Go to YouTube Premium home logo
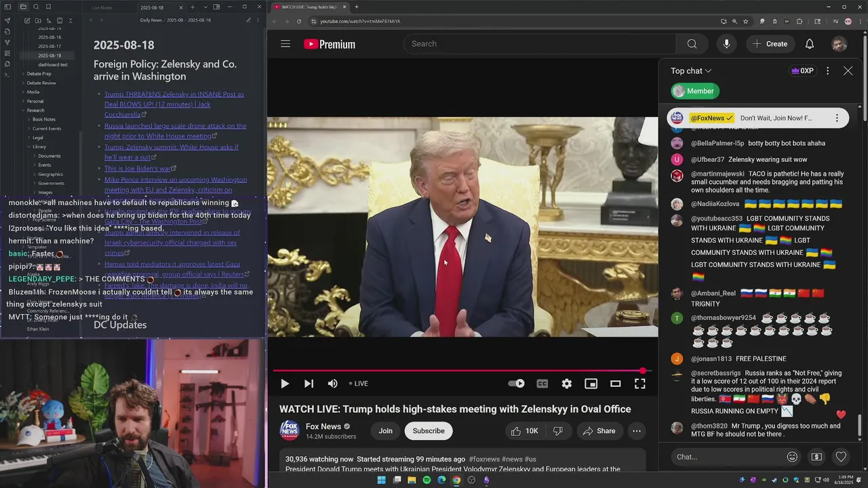 click(x=330, y=44)
